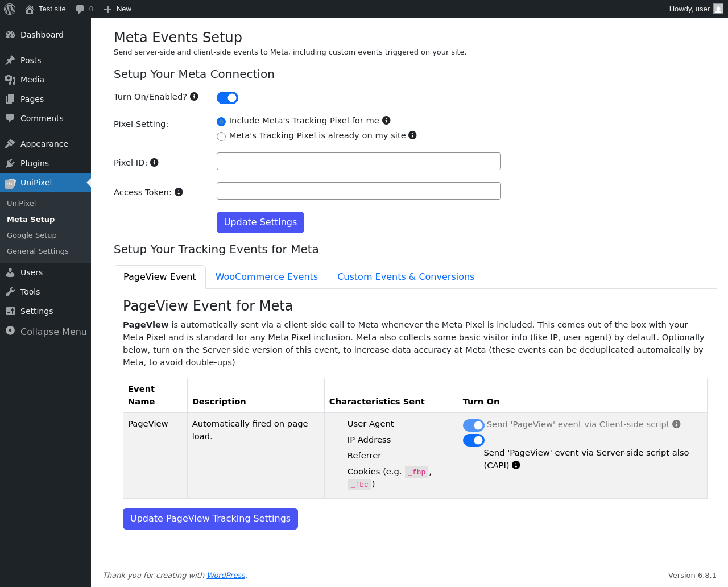
Task: Click the Plugins plug icon
Action: [x=10, y=163]
